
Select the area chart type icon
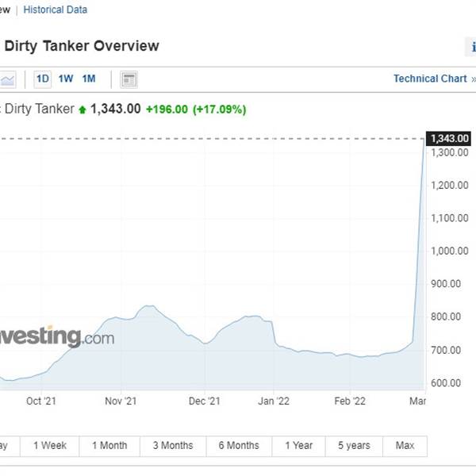[x=8, y=80]
